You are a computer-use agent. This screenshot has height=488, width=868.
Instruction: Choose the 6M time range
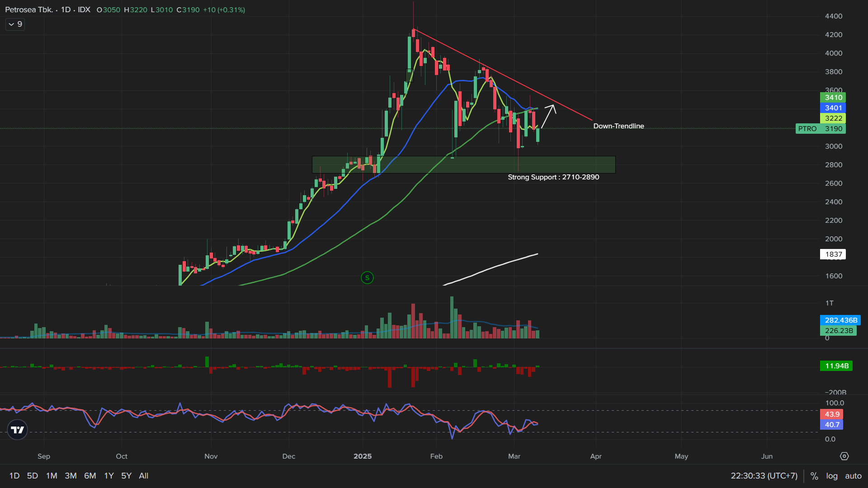tap(90, 476)
